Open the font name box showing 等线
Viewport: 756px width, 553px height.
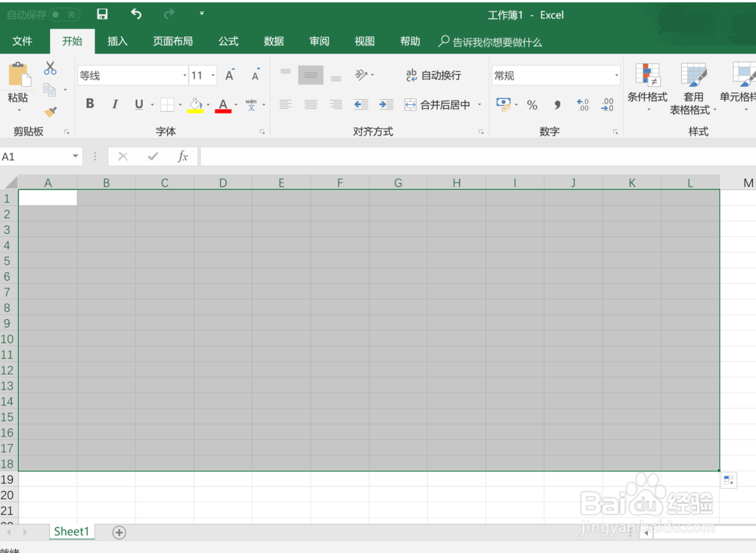(x=132, y=76)
